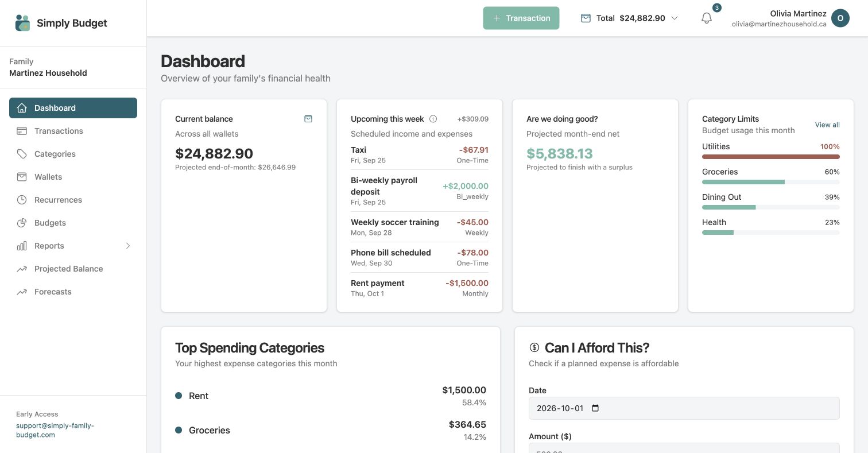Open View all category limits link
Viewport: 868px width, 453px height.
click(827, 125)
